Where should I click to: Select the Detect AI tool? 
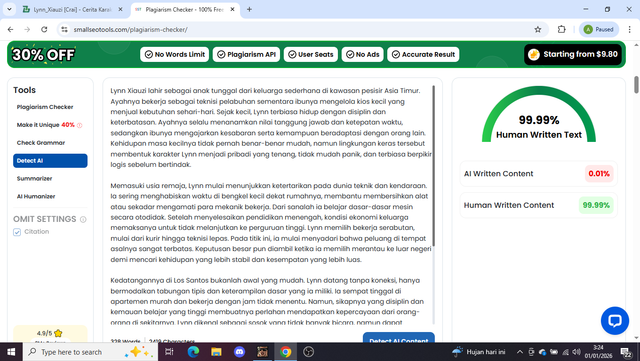[50, 160]
